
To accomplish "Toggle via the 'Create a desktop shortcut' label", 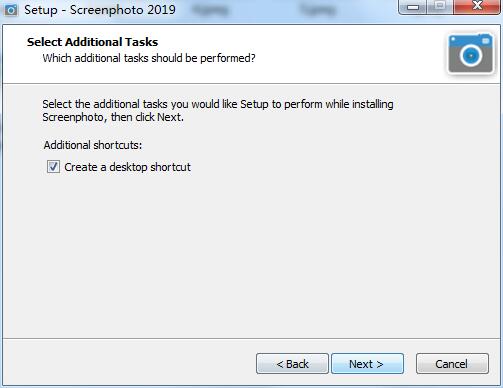I will (x=127, y=167).
